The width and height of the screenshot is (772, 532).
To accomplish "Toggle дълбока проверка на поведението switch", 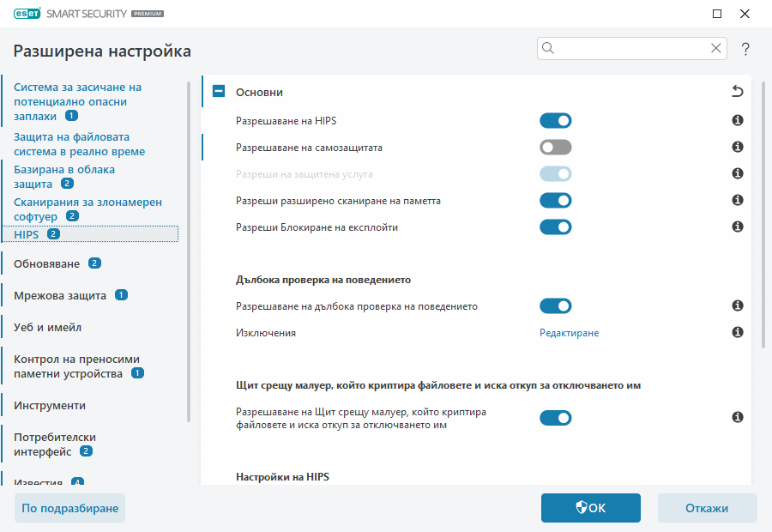I will (x=555, y=306).
